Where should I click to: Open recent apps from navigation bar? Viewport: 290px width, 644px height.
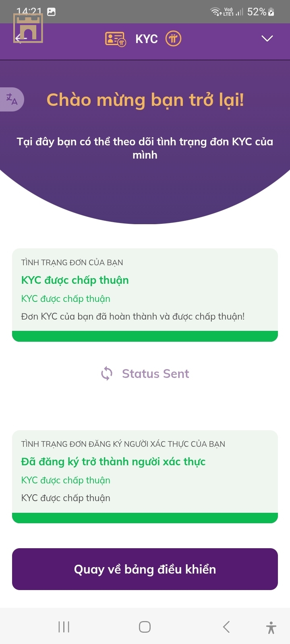(x=64, y=627)
